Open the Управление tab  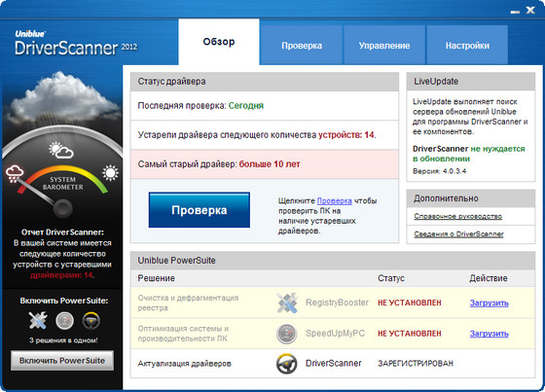tap(384, 46)
